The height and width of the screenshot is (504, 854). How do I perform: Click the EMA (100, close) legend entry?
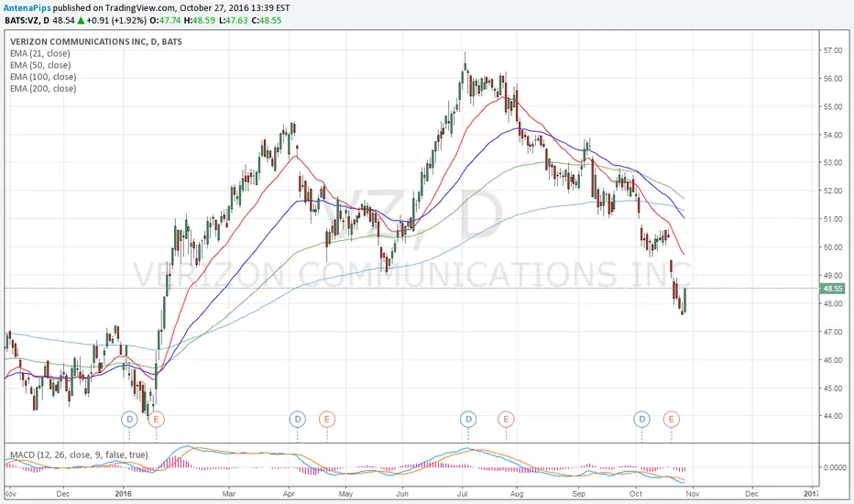pos(43,77)
